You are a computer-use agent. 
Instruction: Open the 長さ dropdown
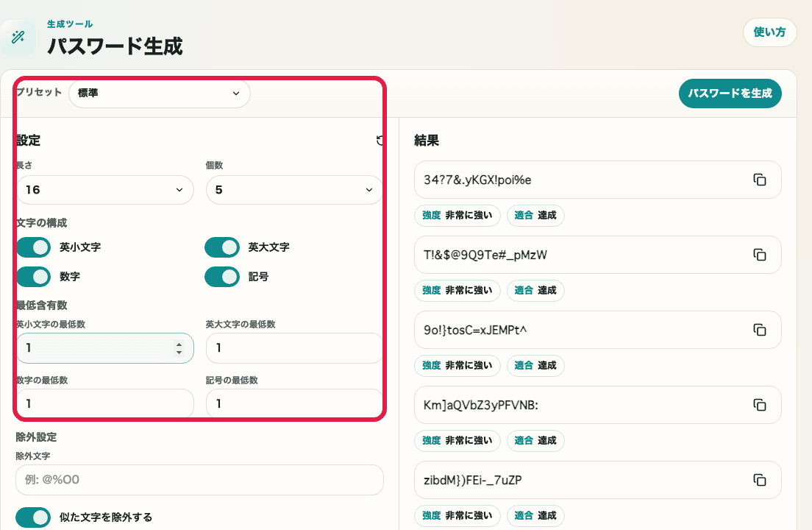click(105, 190)
